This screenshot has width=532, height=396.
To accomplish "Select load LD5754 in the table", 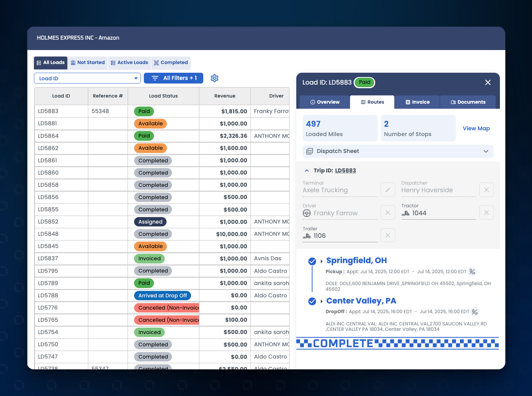I will pos(48,332).
